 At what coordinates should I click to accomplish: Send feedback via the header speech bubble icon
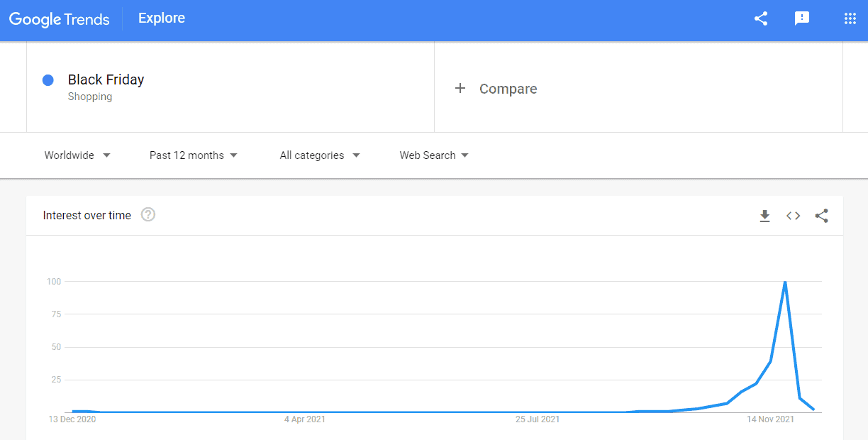tap(802, 19)
